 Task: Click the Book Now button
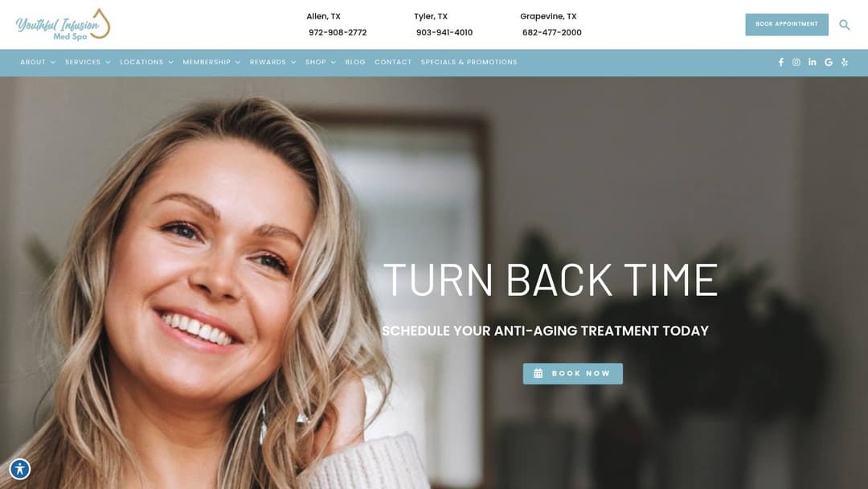click(x=572, y=373)
